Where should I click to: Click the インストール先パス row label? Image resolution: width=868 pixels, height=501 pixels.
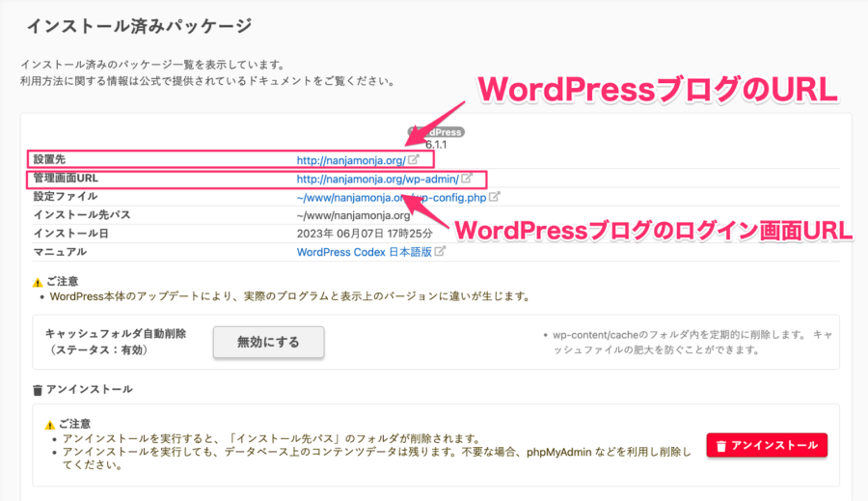tap(82, 214)
